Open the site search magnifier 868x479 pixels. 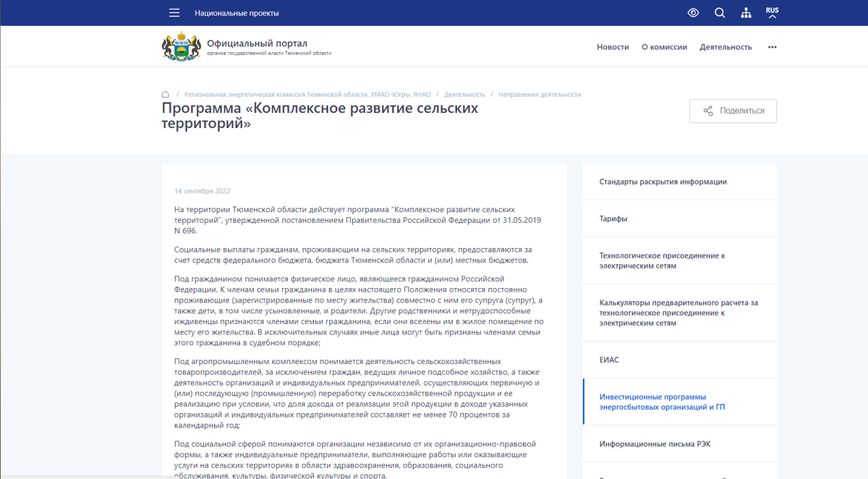[720, 13]
